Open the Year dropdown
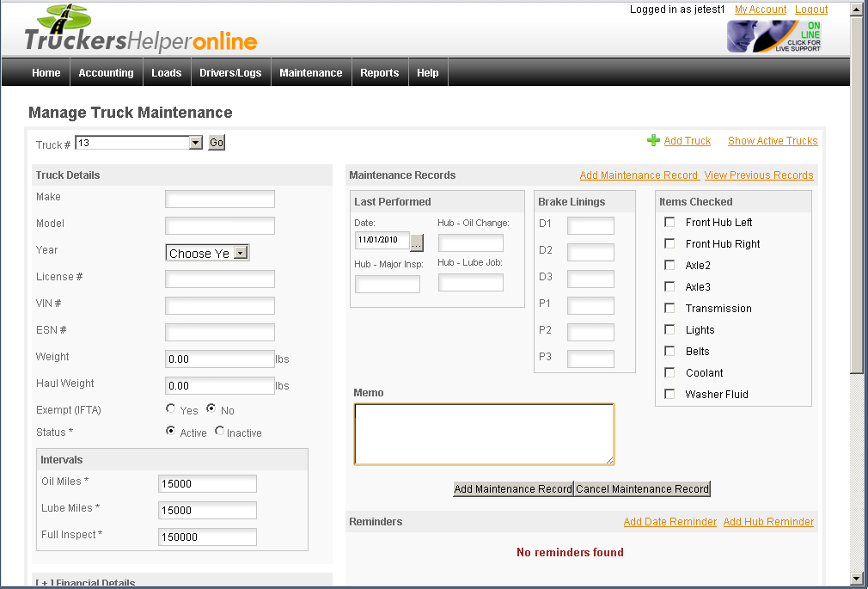Screen dimensions: 868x589 241,253
